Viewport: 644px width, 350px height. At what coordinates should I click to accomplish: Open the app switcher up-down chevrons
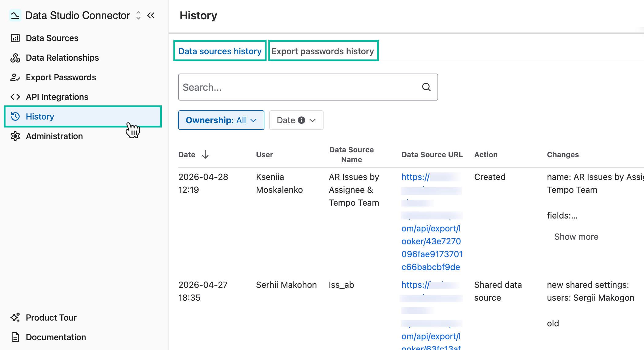(x=138, y=15)
